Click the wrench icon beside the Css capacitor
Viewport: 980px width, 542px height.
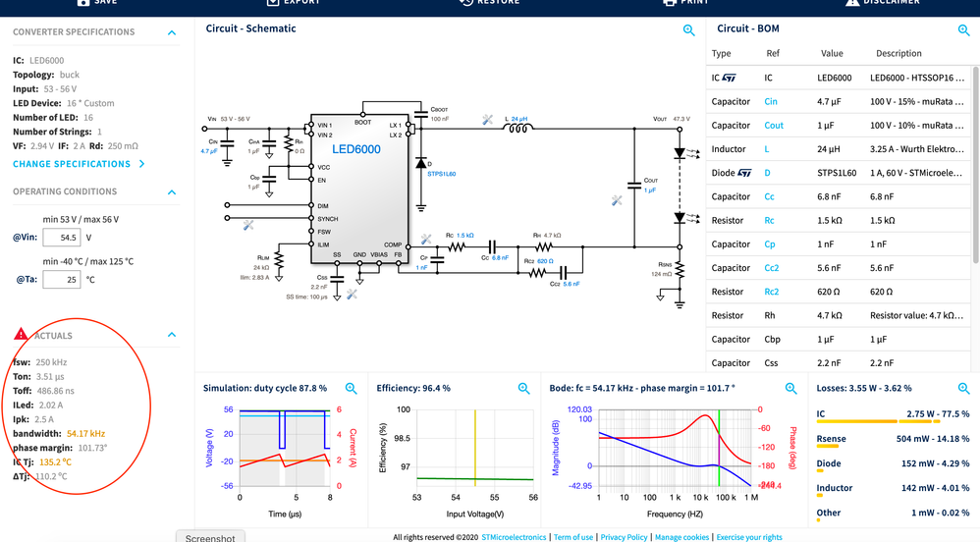pyautogui.click(x=352, y=294)
